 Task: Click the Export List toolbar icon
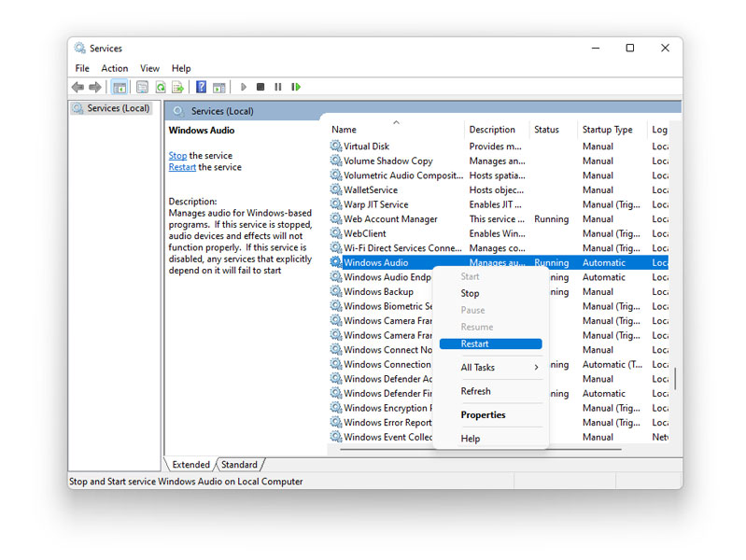[x=178, y=87]
